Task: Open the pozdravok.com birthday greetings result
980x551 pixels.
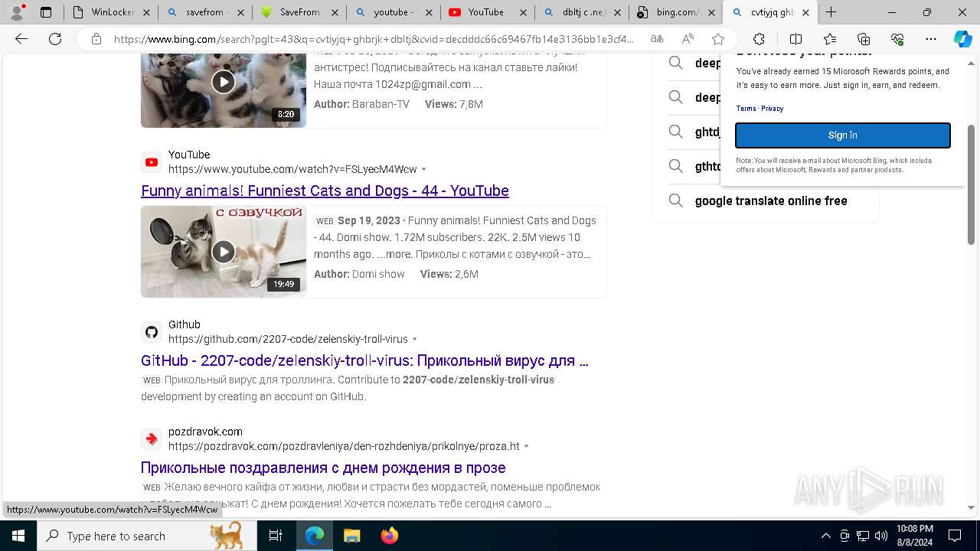Action: pyautogui.click(x=323, y=468)
